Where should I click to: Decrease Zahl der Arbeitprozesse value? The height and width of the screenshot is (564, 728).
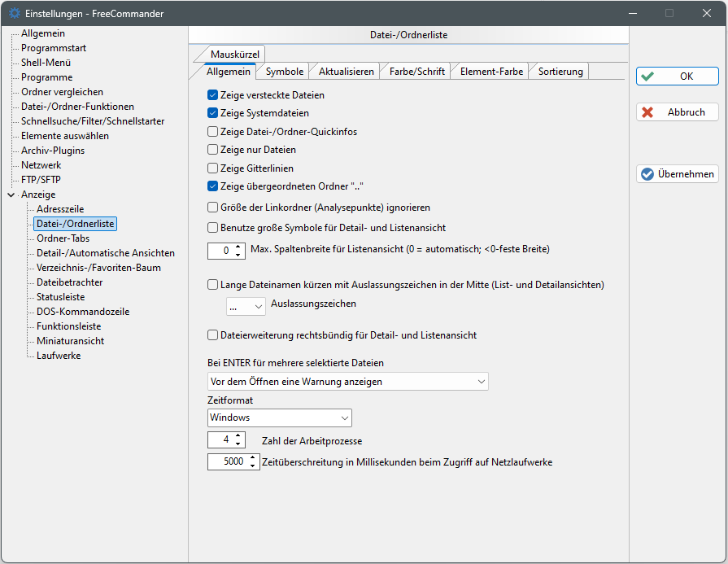tap(238, 444)
